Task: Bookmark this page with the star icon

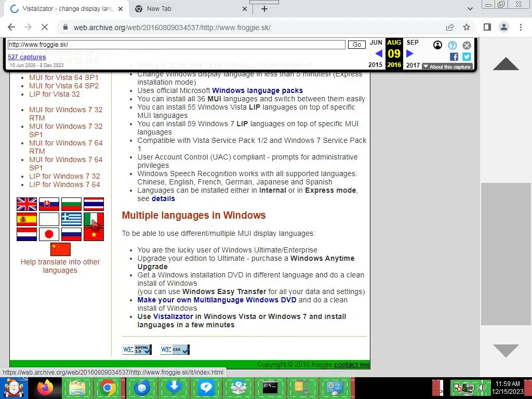Action: coord(467,28)
